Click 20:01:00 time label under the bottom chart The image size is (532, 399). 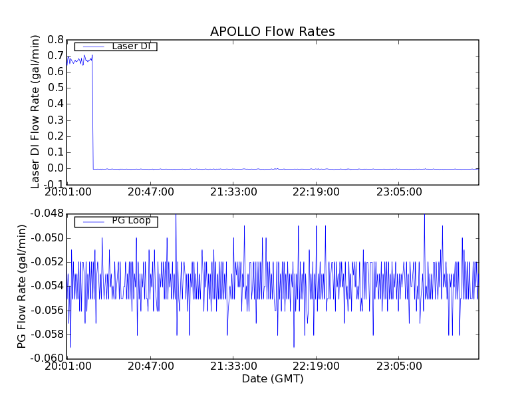pos(67,366)
